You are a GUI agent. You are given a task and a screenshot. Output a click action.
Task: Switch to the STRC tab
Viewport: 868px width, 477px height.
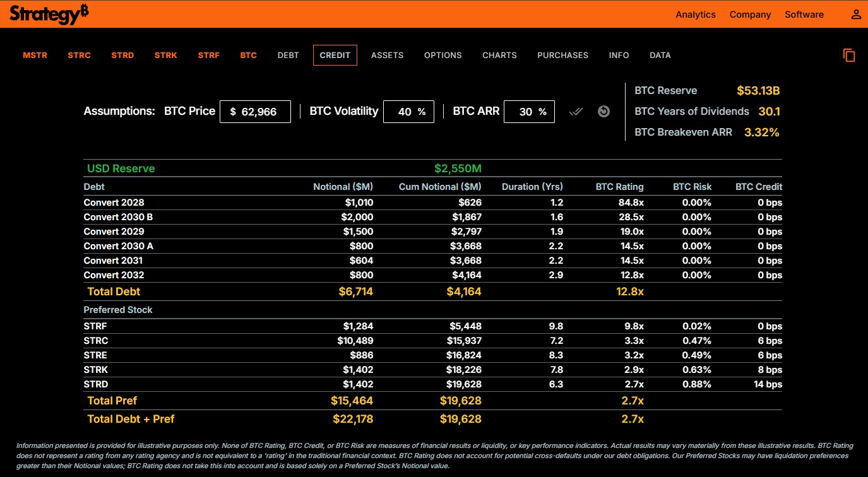(80, 56)
